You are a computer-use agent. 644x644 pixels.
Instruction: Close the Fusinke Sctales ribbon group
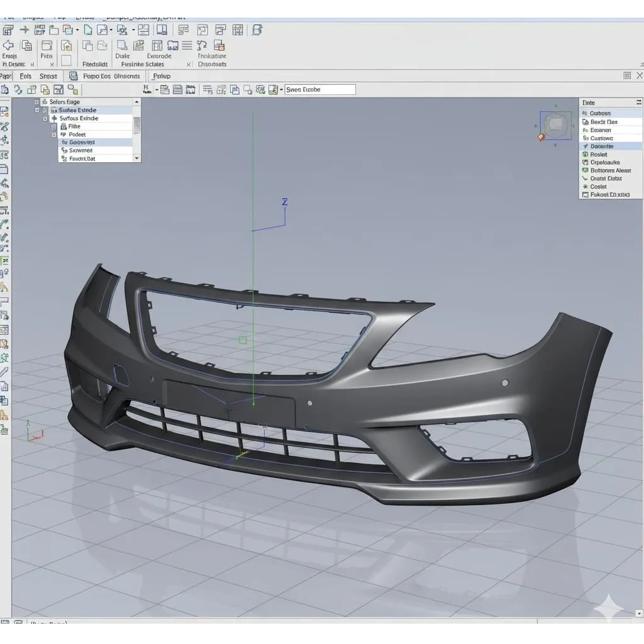(x=189, y=65)
